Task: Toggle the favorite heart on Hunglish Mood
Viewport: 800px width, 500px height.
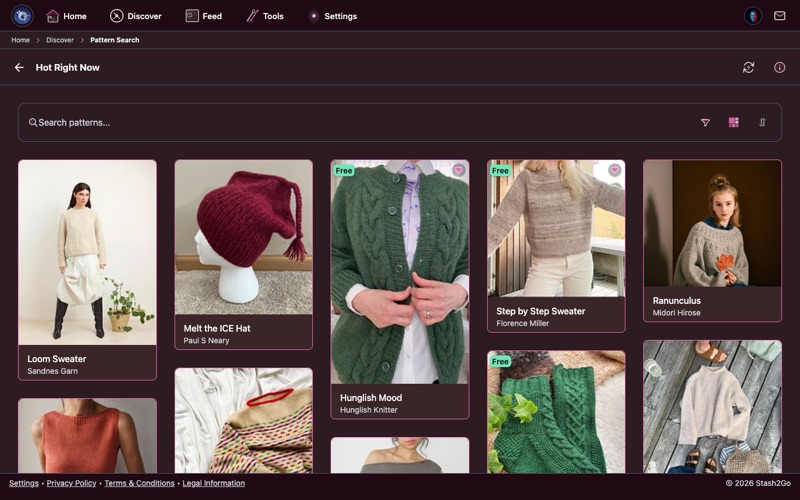Action: click(x=459, y=170)
